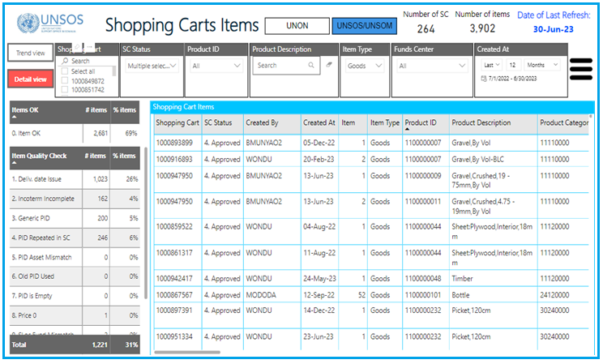This screenshot has height=364, width=603.
Task: Expand the Funds Center dropdown
Action: (x=432, y=66)
